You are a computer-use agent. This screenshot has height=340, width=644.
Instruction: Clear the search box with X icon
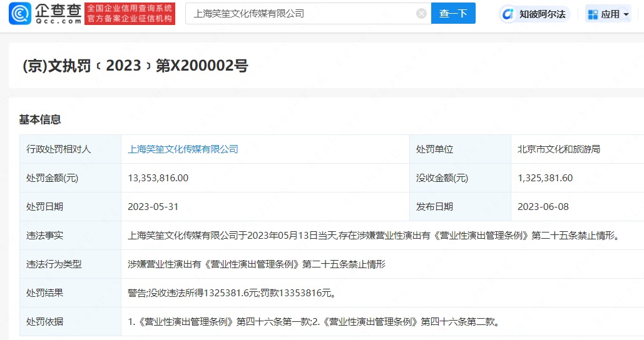pyautogui.click(x=421, y=14)
